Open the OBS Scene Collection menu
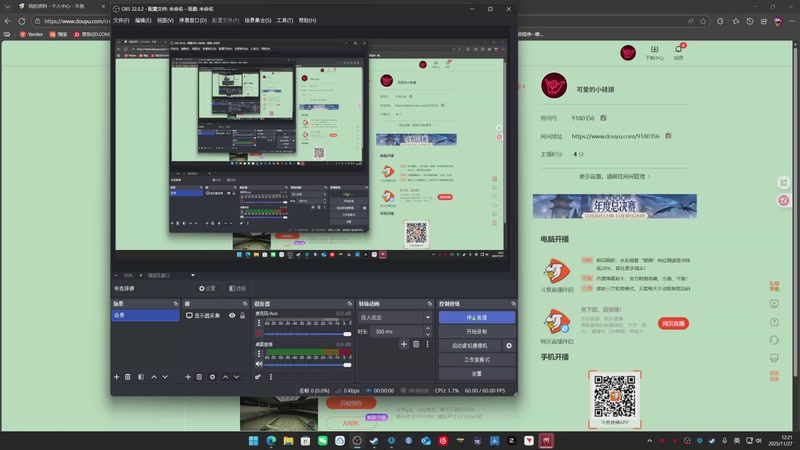This screenshot has height=450, width=800. point(258,20)
